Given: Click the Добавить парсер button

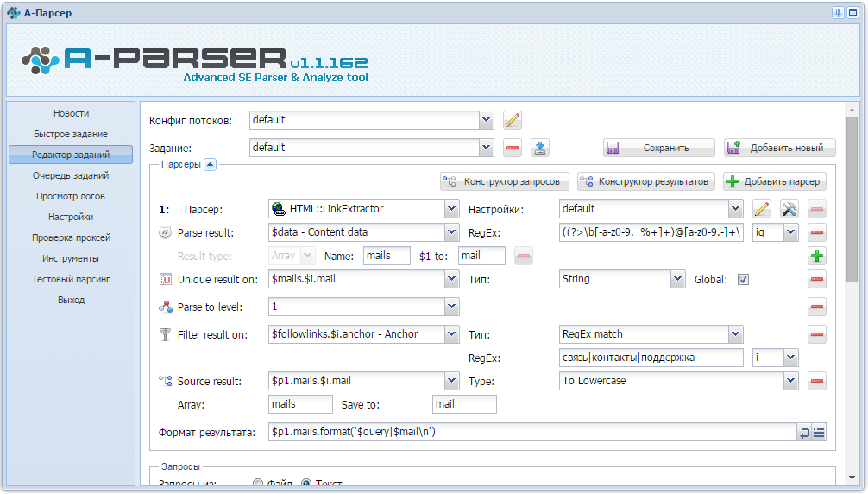Looking at the screenshot, I should click(775, 181).
